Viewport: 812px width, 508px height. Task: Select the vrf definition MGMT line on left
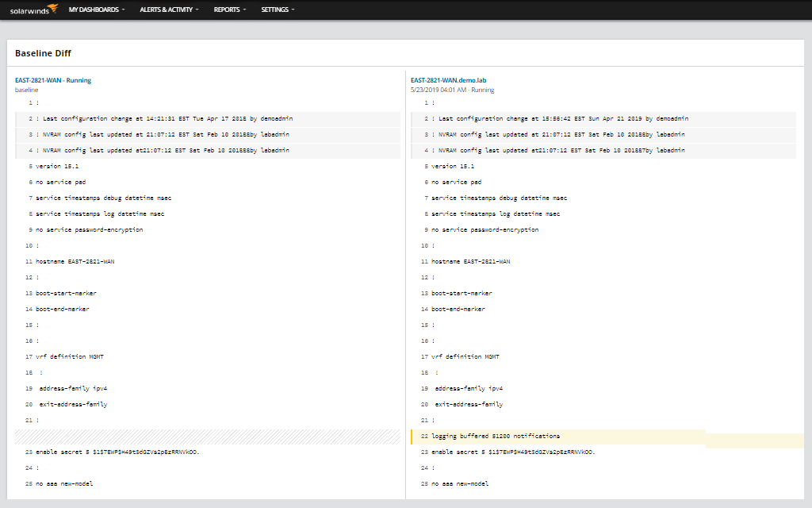69,356
